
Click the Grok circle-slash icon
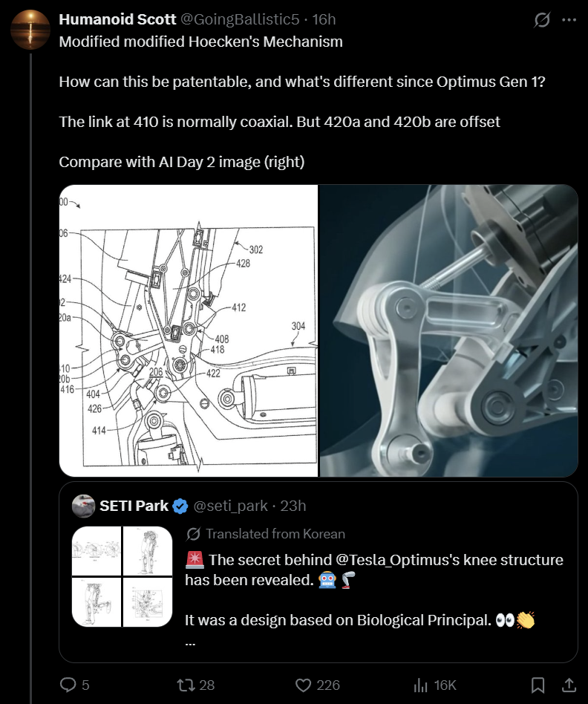coord(542,20)
